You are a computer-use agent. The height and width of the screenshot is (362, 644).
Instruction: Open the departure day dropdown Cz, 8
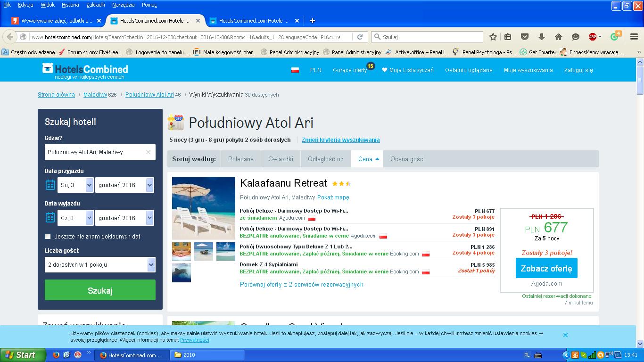tap(75, 218)
